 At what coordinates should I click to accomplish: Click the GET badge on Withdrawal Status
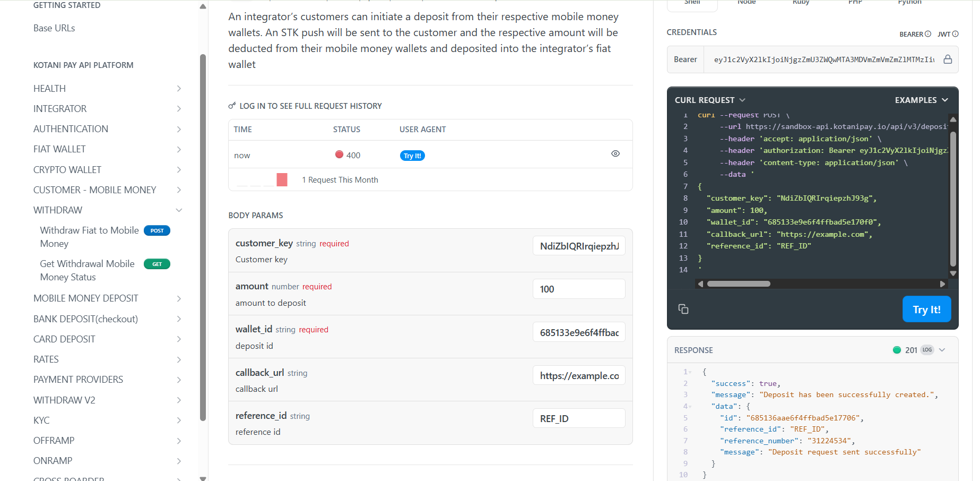pos(157,264)
